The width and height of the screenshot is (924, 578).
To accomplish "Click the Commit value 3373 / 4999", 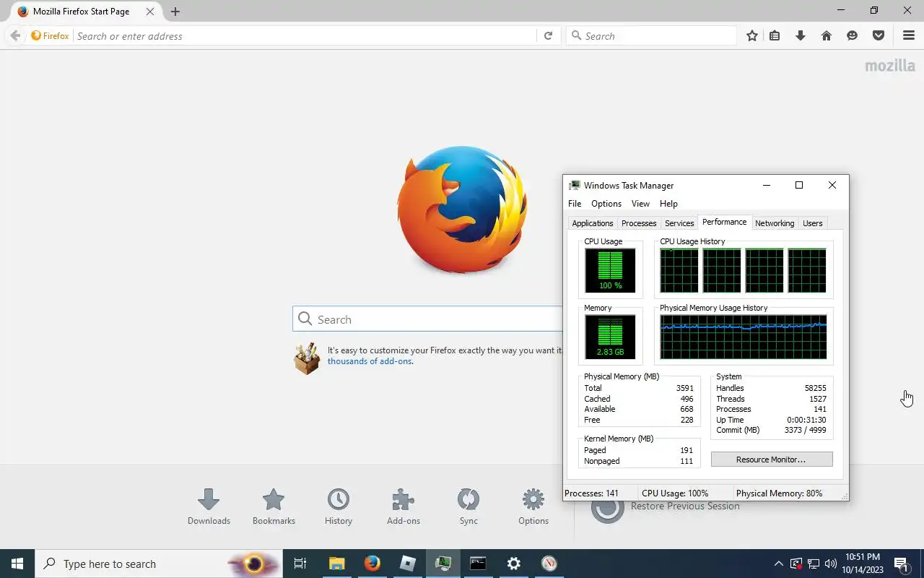I will click(805, 430).
